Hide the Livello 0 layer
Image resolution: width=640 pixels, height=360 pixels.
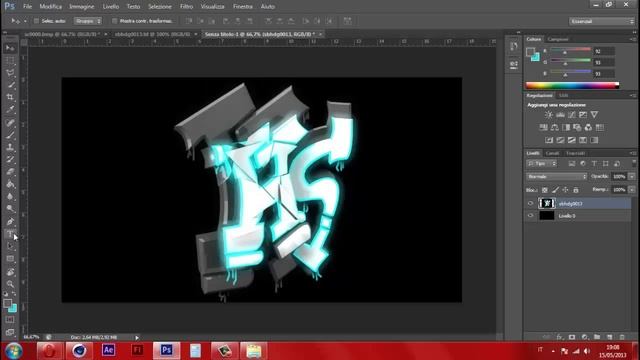click(530, 216)
